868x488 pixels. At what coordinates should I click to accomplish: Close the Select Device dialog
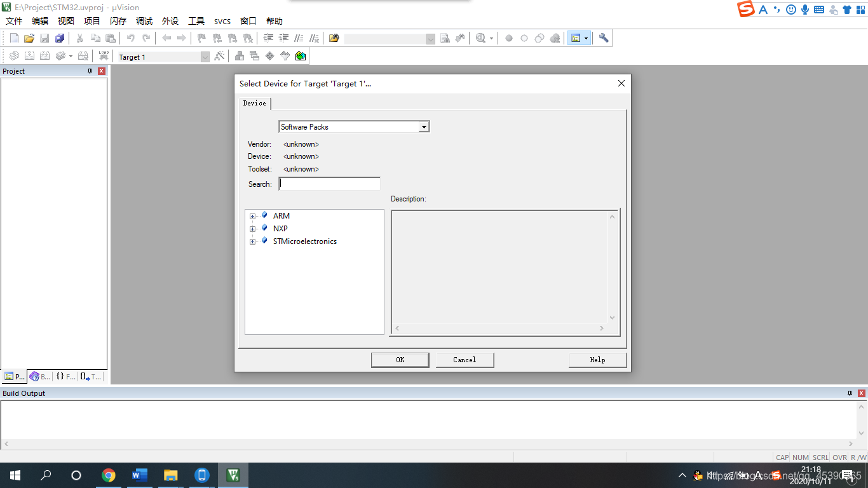click(621, 83)
